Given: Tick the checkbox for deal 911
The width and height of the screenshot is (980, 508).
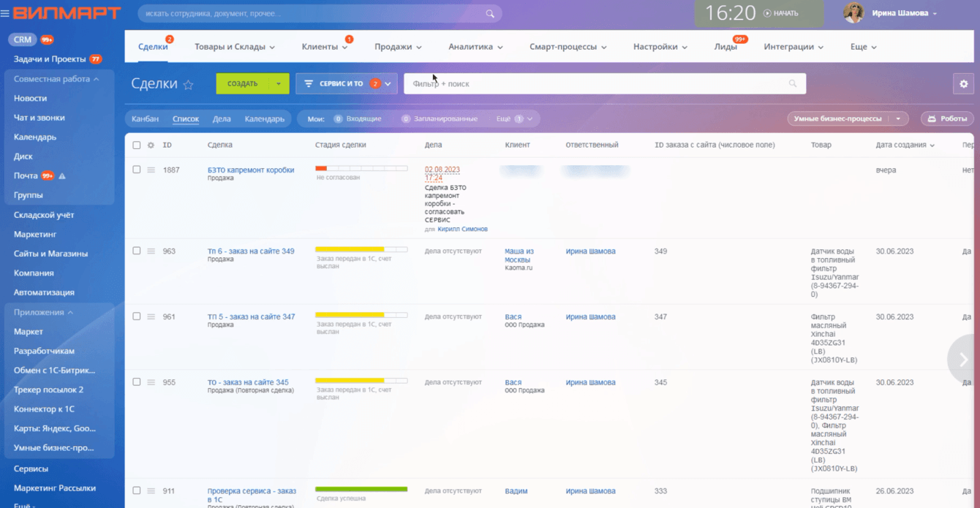Looking at the screenshot, I should tap(136, 491).
